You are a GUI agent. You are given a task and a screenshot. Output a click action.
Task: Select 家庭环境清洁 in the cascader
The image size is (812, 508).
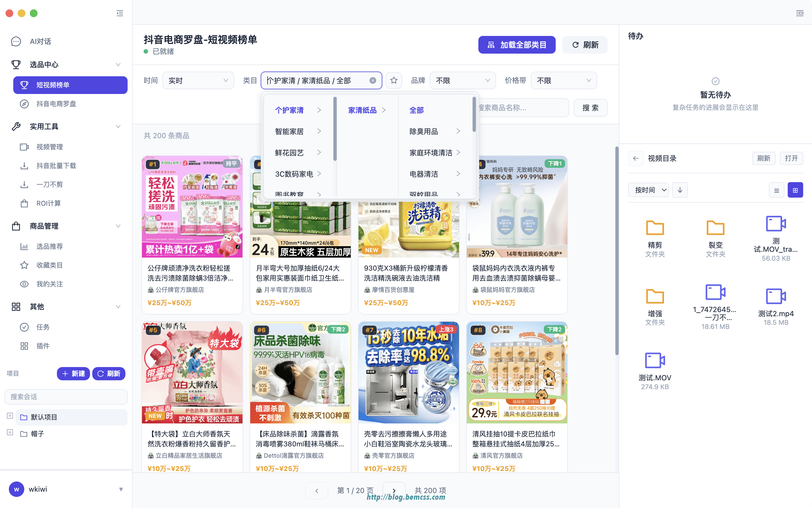click(435, 153)
